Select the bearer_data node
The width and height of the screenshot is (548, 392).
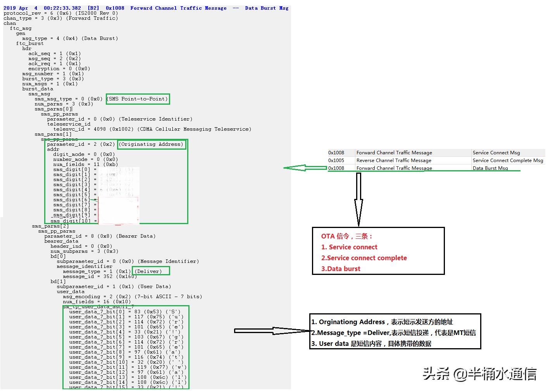(x=61, y=241)
